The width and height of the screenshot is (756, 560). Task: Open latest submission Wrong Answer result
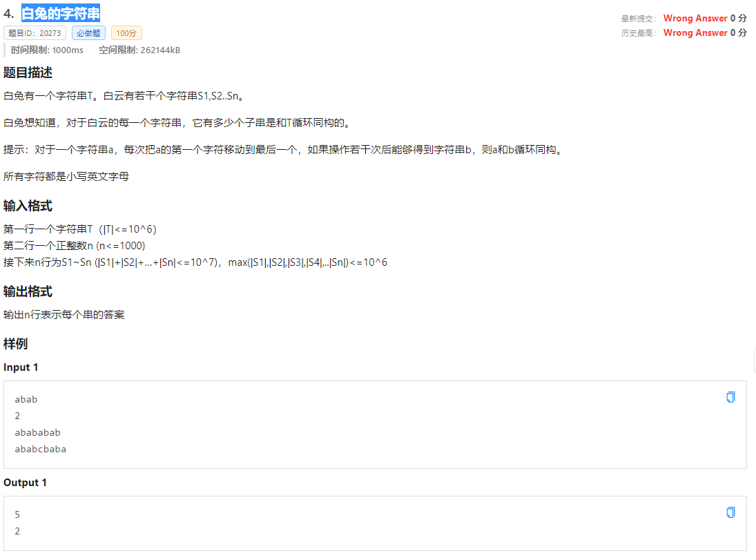(695, 19)
